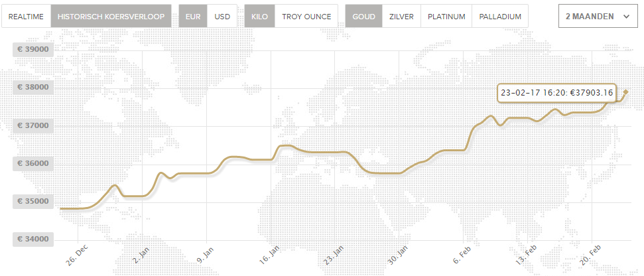The width and height of the screenshot is (644, 276).
Task: Open the 2 MAANDEN period dropdown
Action: click(x=598, y=17)
